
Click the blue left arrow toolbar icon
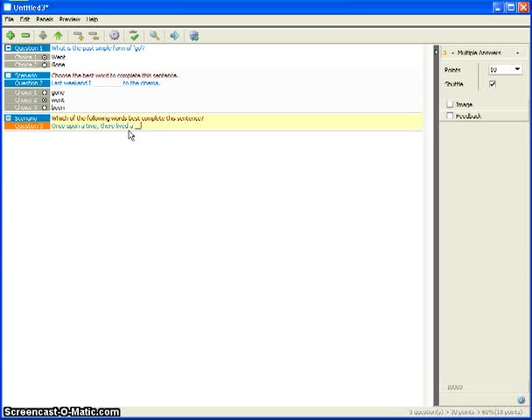[x=175, y=35]
